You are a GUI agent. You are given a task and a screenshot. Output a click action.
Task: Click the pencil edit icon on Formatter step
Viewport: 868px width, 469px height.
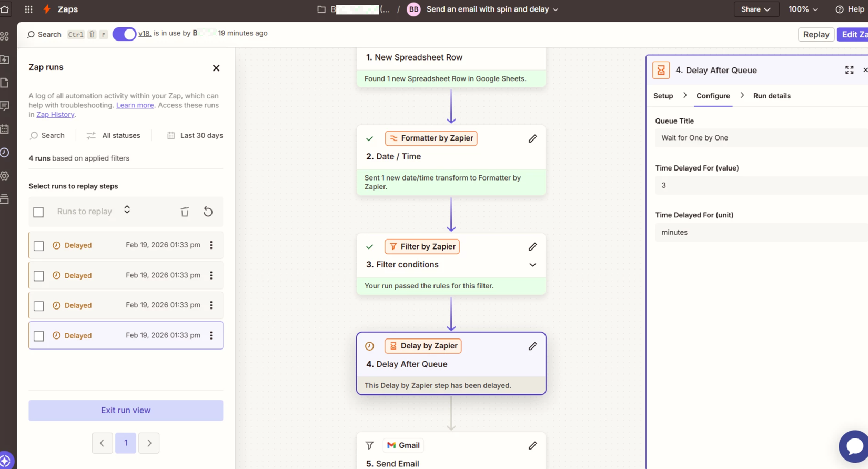(x=532, y=138)
